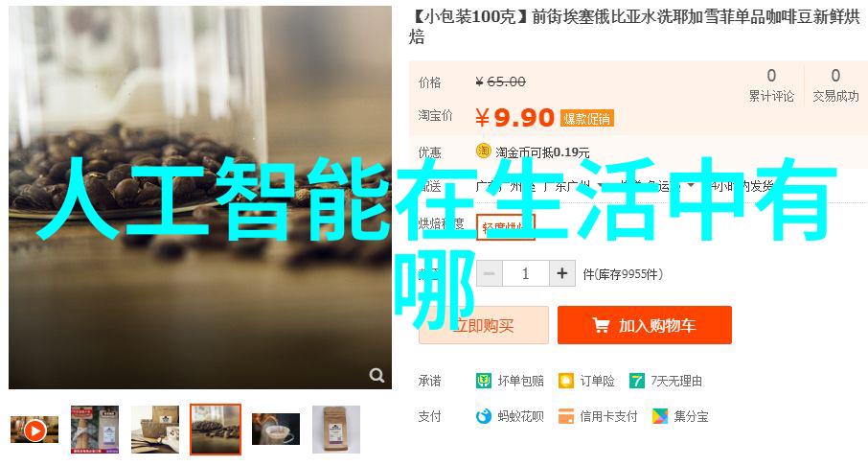
Task: Click the 坏单包赔 guarantee icon
Action: 483,381
